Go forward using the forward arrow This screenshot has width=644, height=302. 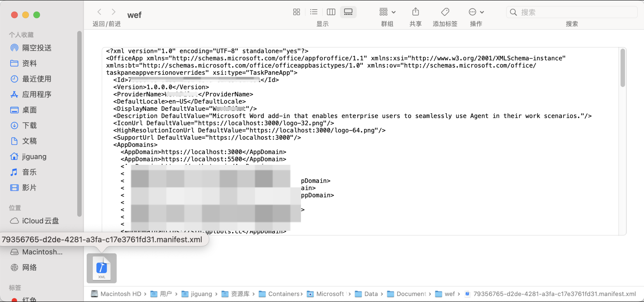click(113, 12)
